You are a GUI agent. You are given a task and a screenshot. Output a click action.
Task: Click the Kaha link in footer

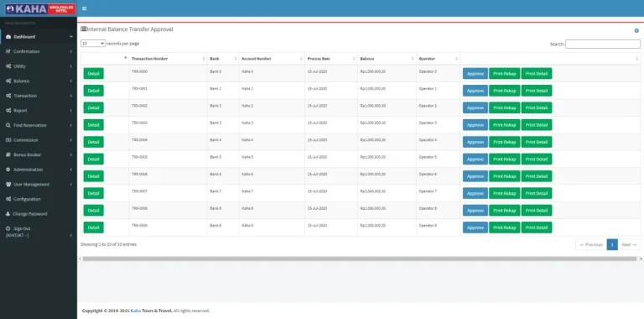click(136, 311)
